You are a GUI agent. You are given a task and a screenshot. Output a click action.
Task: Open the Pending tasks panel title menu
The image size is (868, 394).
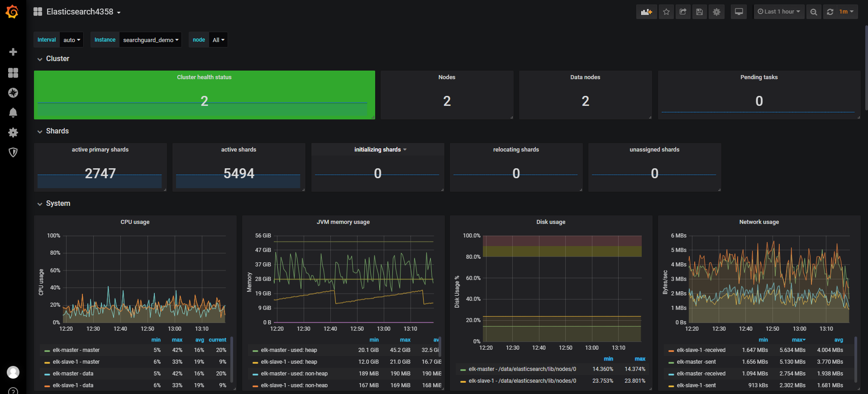click(x=759, y=77)
